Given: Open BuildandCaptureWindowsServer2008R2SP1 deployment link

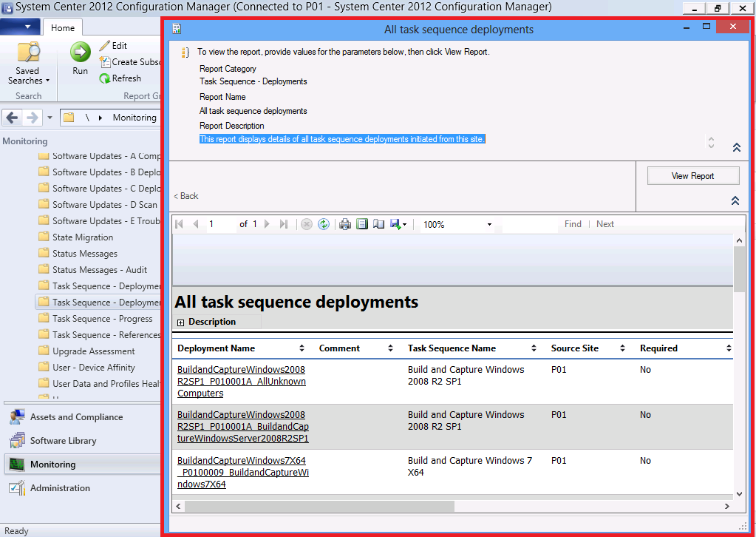Looking at the screenshot, I should pyautogui.click(x=243, y=427).
